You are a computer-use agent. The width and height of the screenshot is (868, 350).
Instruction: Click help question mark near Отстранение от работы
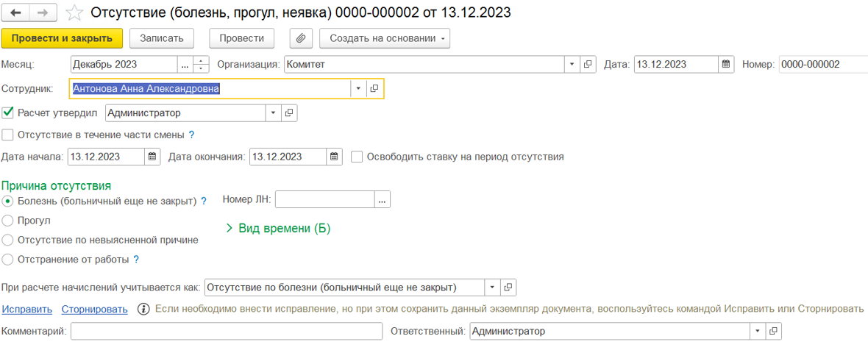pos(136,260)
